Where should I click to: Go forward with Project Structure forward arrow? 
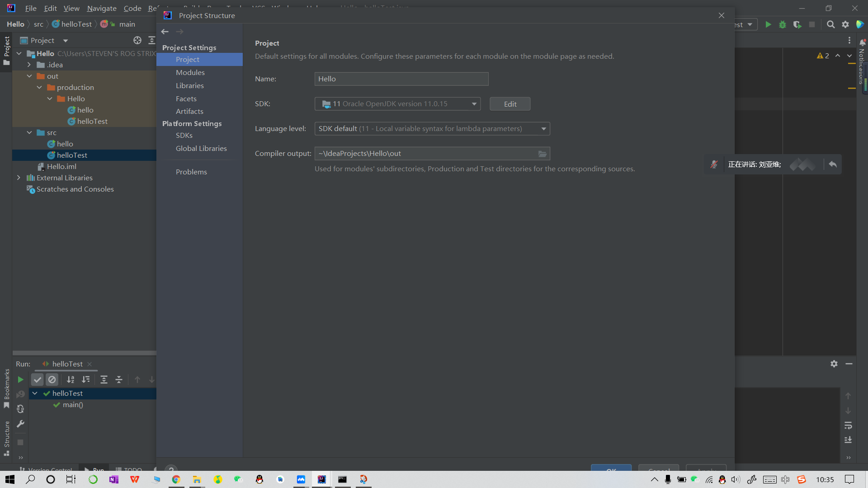tap(179, 32)
